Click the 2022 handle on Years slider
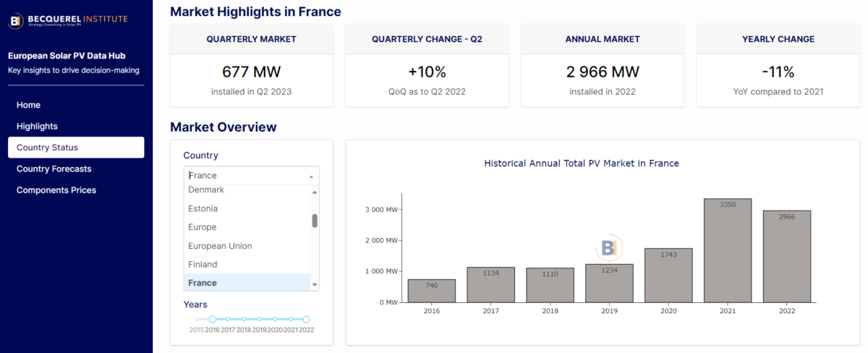868x353 pixels. 306,319
